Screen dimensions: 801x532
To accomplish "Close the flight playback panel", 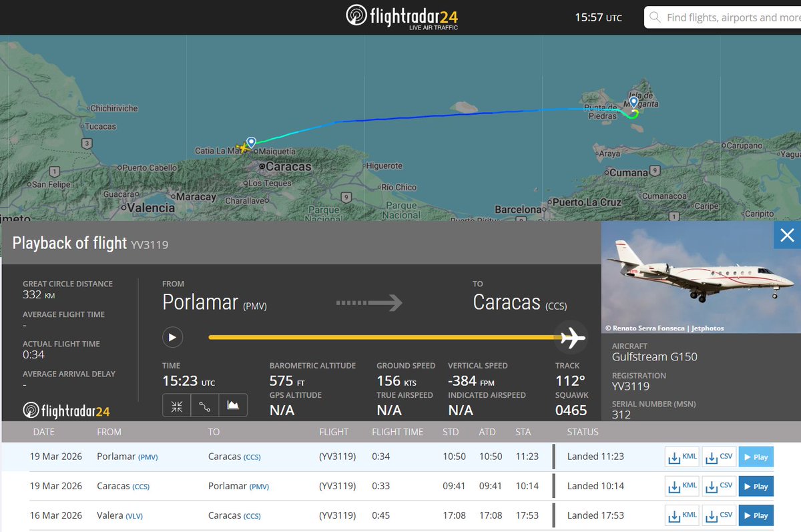I will click(787, 235).
